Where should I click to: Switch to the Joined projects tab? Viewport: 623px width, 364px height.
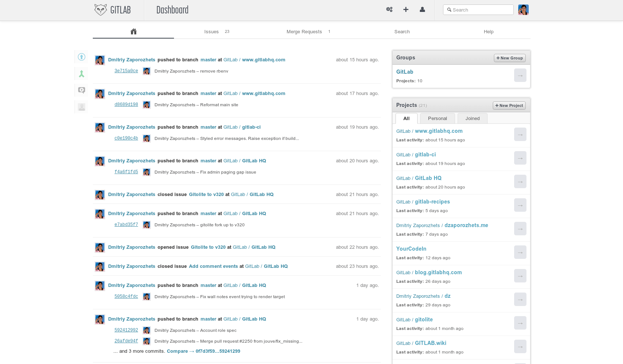(x=472, y=118)
